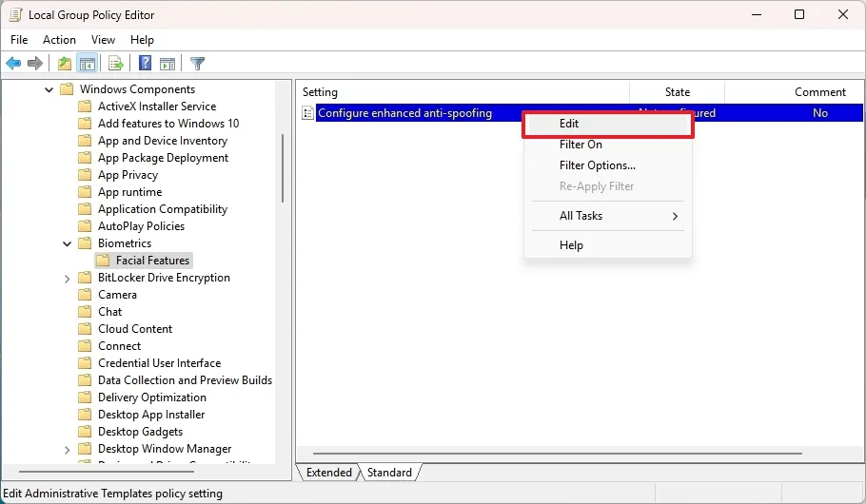Select Filter On in context menu
Viewport: 866px width, 504px height.
coord(581,145)
